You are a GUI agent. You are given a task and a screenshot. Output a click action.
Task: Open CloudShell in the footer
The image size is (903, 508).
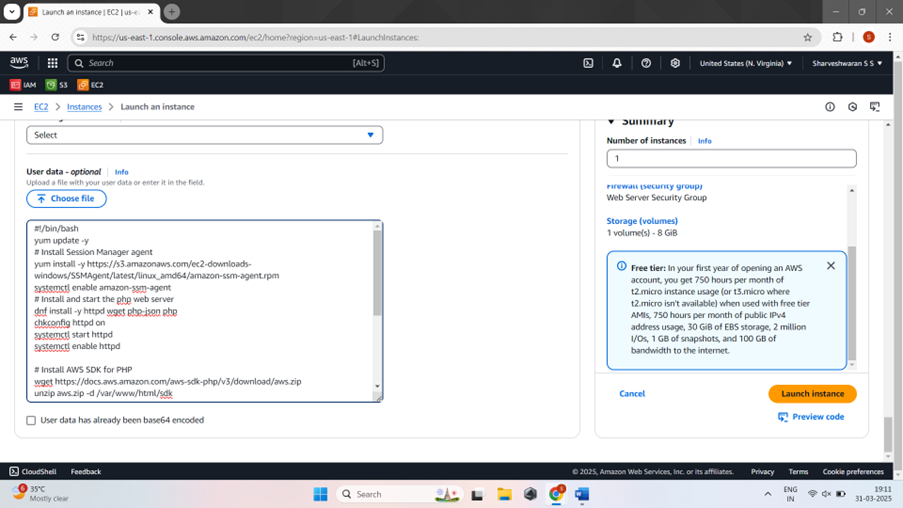33,471
